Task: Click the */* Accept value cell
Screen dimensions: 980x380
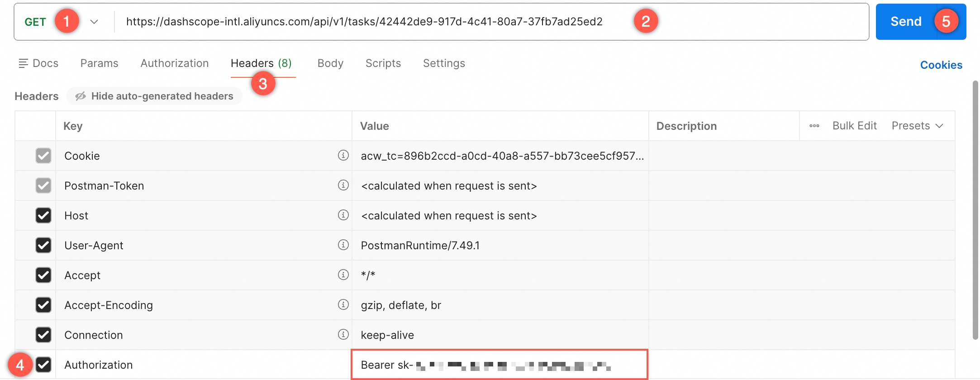Action: (500, 275)
